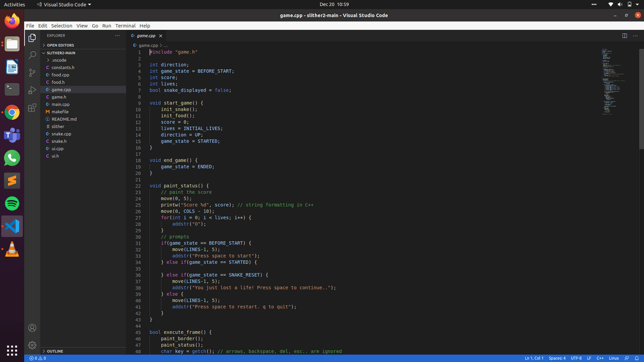Open README.md in the explorer
Screen dimensions: 644x362
83,119
